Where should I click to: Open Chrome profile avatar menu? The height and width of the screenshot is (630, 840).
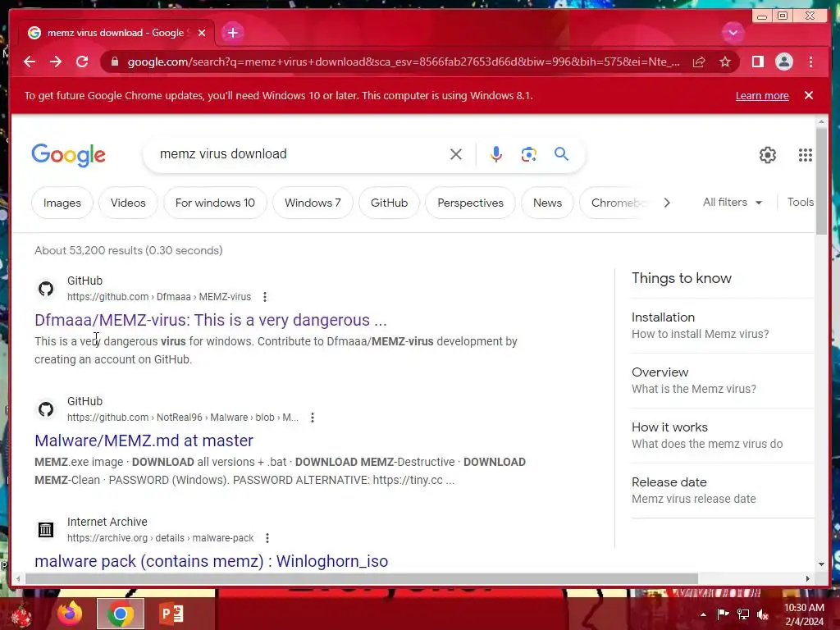click(783, 62)
